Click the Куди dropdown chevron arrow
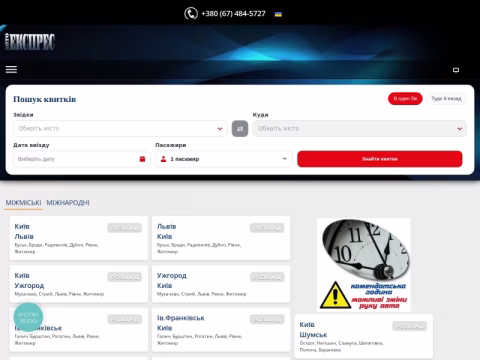The width and height of the screenshot is (480, 360). pos(459,129)
